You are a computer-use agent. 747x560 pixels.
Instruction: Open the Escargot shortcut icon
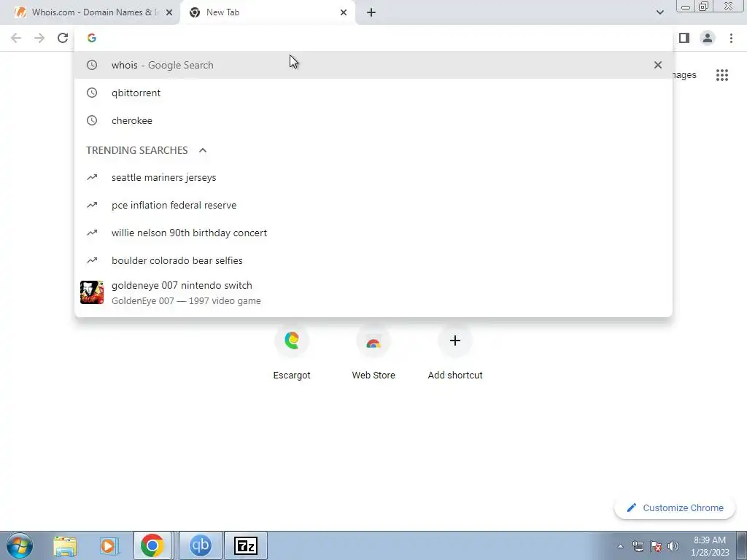(292, 341)
